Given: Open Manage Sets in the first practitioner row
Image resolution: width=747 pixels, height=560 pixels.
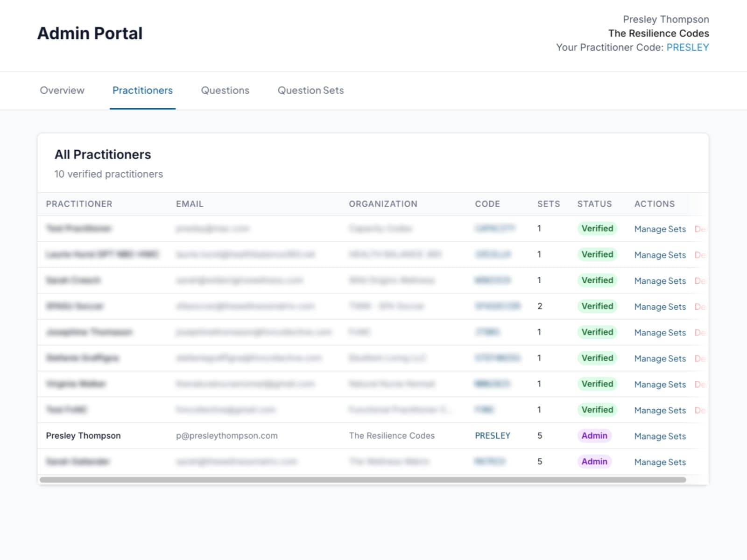Looking at the screenshot, I should tap(660, 229).
